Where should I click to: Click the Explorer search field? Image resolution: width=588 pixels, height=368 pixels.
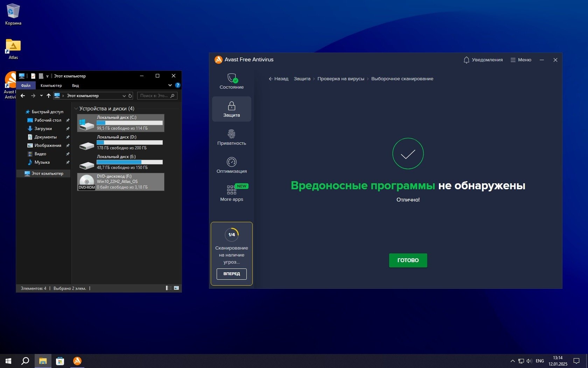click(x=154, y=96)
